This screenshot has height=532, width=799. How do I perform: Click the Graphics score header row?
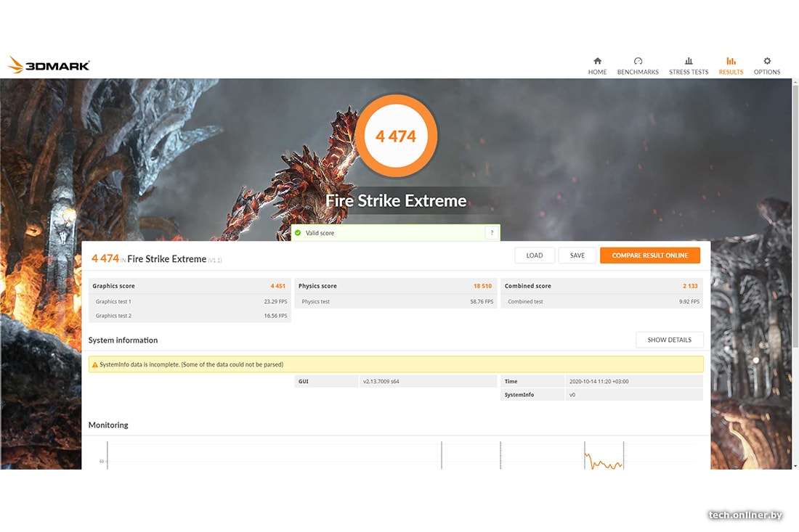click(189, 286)
